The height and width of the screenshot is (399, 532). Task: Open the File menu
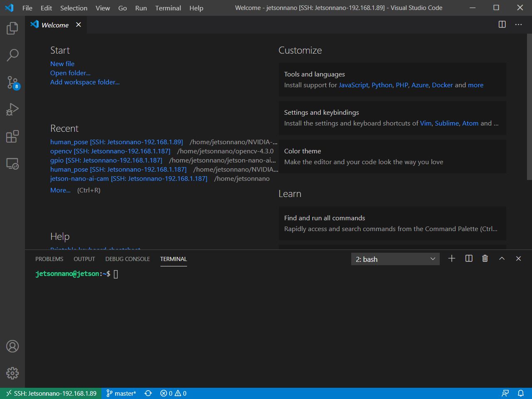pyautogui.click(x=27, y=8)
